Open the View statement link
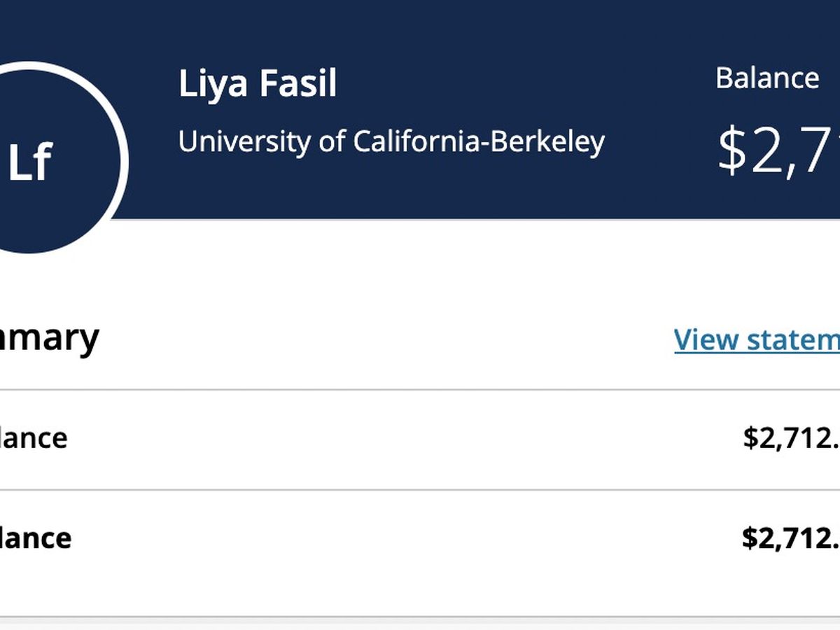 [x=756, y=339]
